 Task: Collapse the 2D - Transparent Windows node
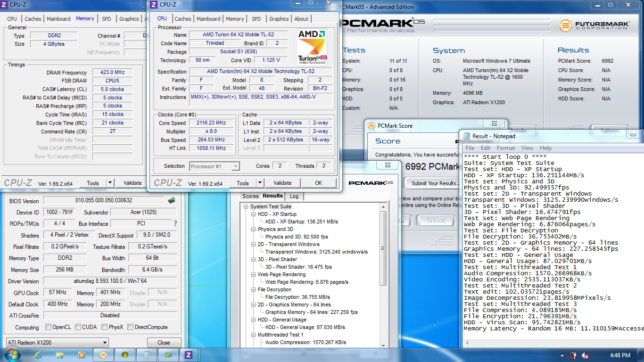click(x=253, y=245)
